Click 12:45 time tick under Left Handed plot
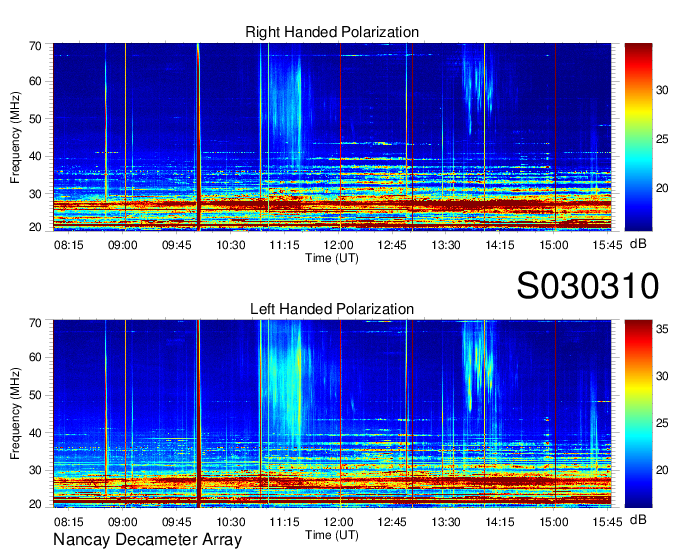This screenshot has height=552, width=680. (x=392, y=522)
